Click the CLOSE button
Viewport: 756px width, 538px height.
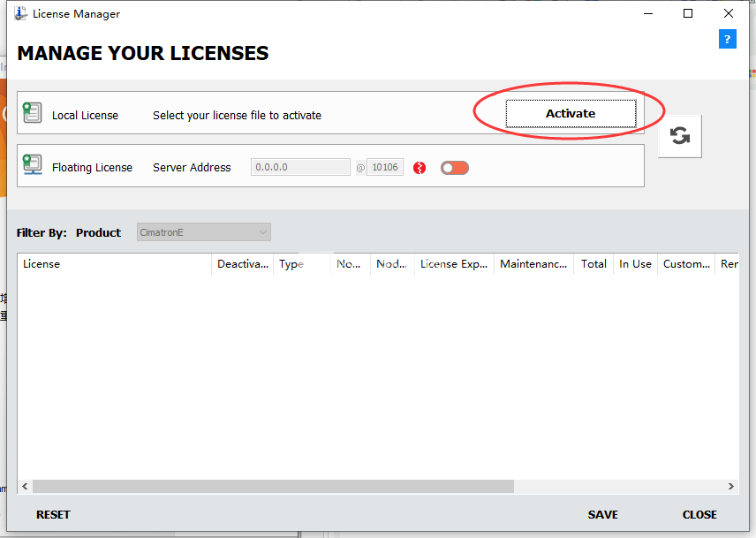pos(699,515)
